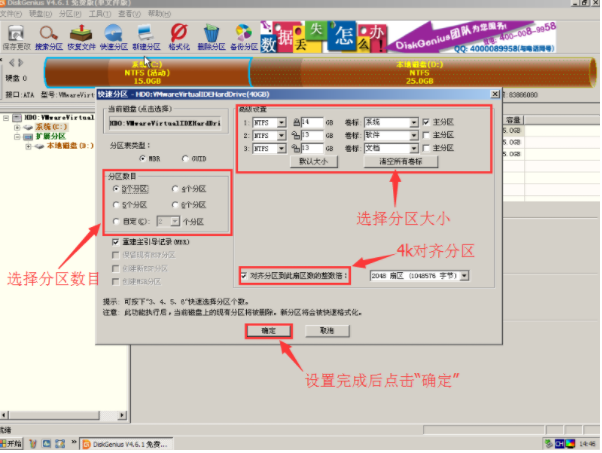
Task: Click the 默认大小 (Default Size) button
Action: pos(313,160)
